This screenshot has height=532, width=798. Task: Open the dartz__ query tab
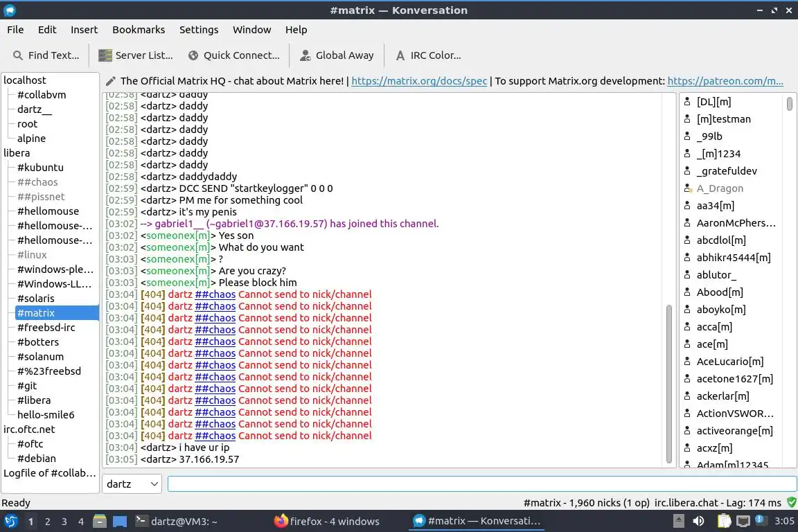tap(35, 109)
